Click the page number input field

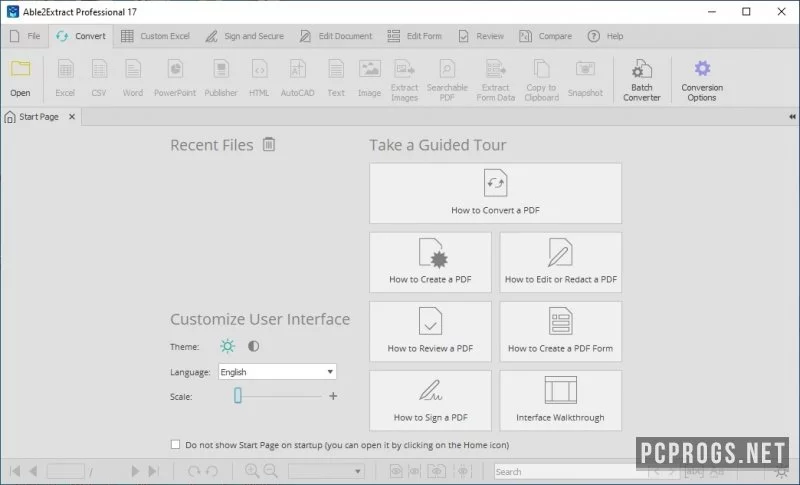65,471
